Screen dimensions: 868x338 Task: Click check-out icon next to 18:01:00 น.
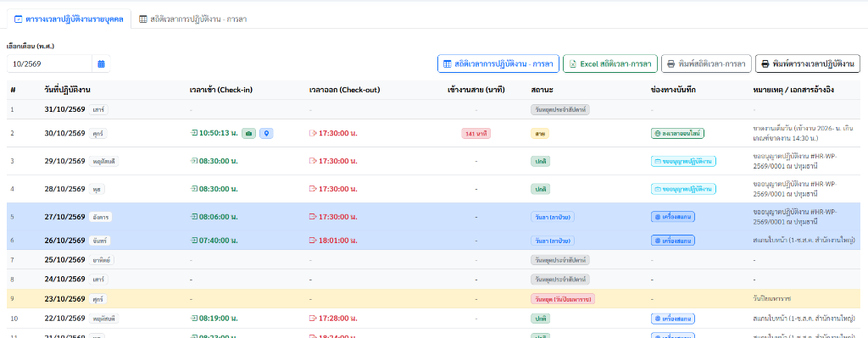[x=313, y=241]
